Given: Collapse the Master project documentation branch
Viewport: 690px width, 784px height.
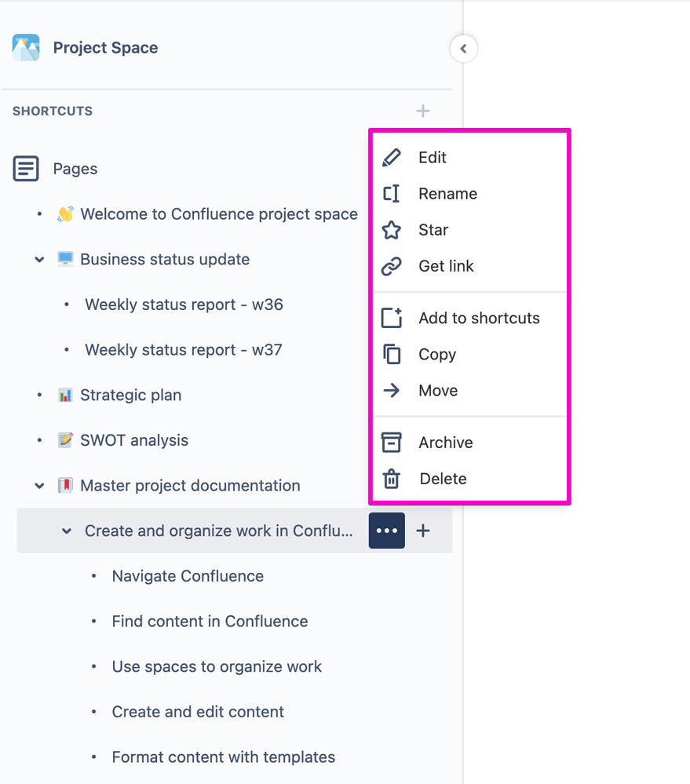Looking at the screenshot, I should coord(39,485).
